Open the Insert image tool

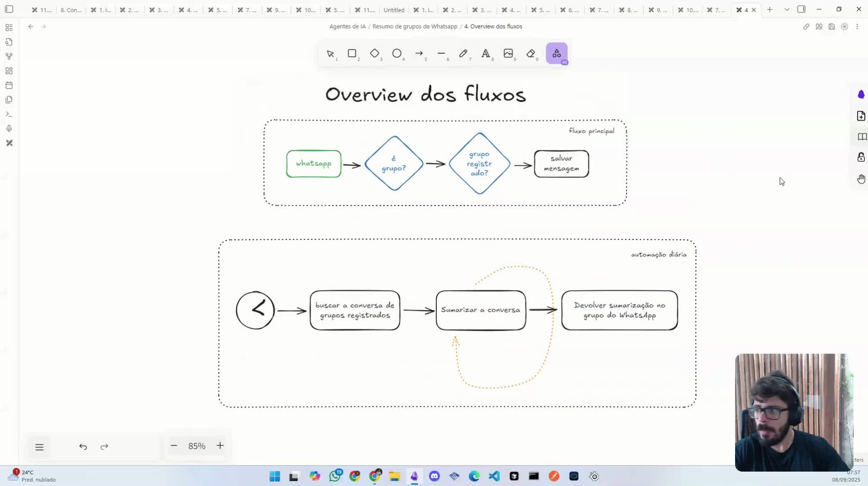click(509, 54)
